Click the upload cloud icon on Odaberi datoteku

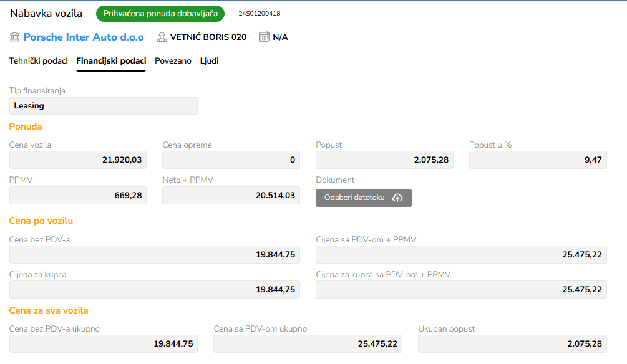pyautogui.click(x=397, y=198)
